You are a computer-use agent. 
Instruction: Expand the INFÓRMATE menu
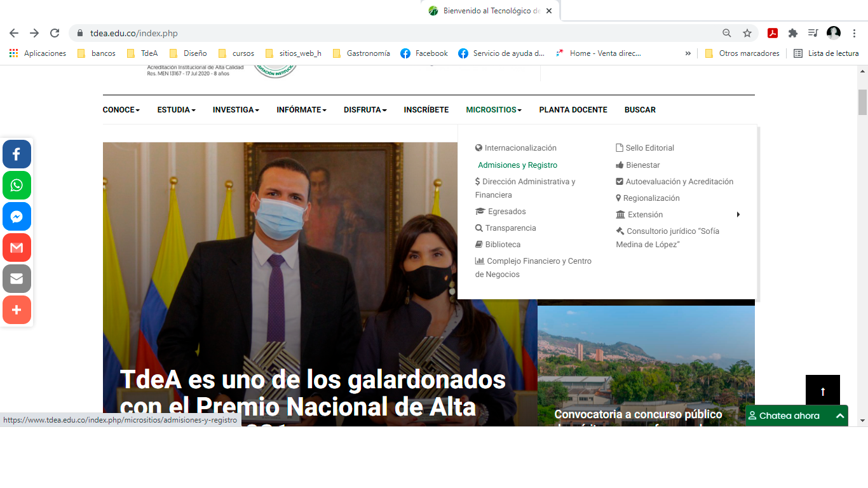click(x=301, y=110)
